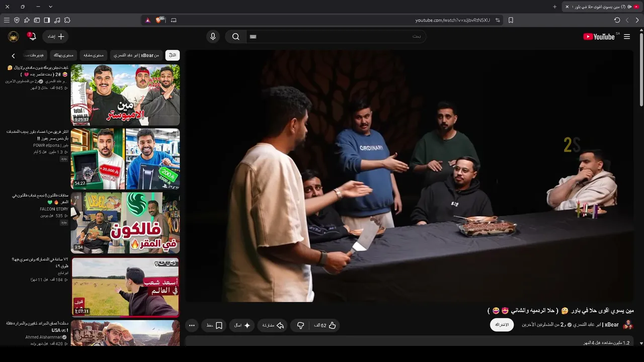Select the فيديوهات filter chip
Viewport: 644px width, 362px height.
click(35, 55)
